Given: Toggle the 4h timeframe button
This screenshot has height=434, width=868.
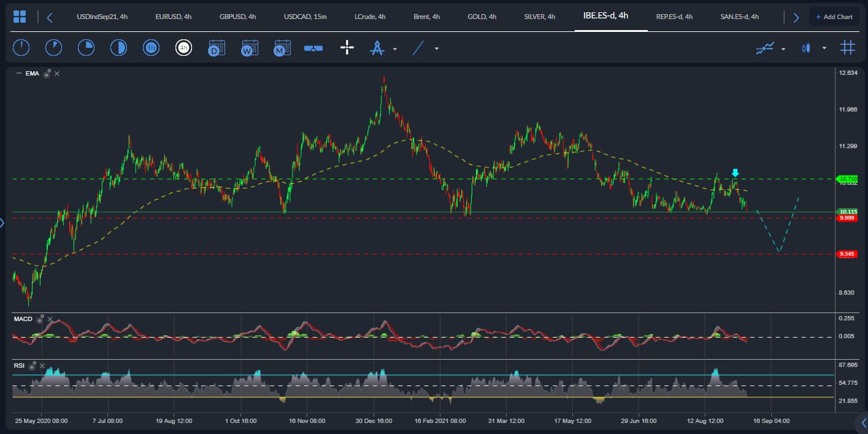Looking at the screenshot, I should (183, 48).
